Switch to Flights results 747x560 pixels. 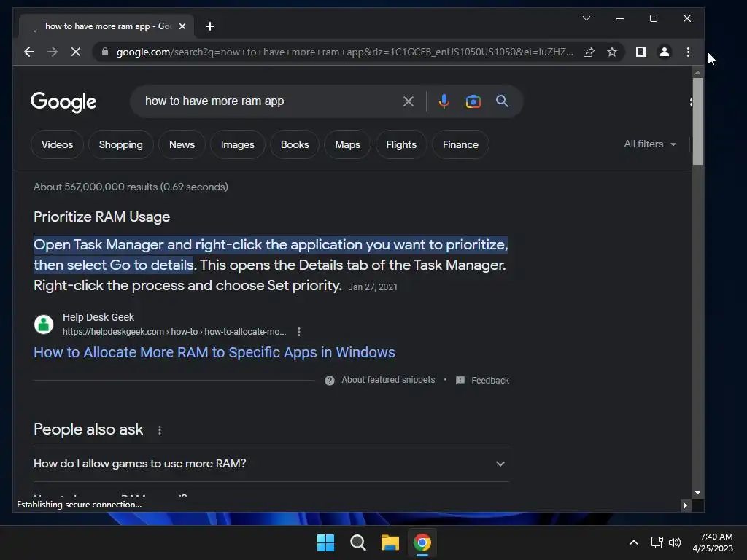[x=401, y=144]
